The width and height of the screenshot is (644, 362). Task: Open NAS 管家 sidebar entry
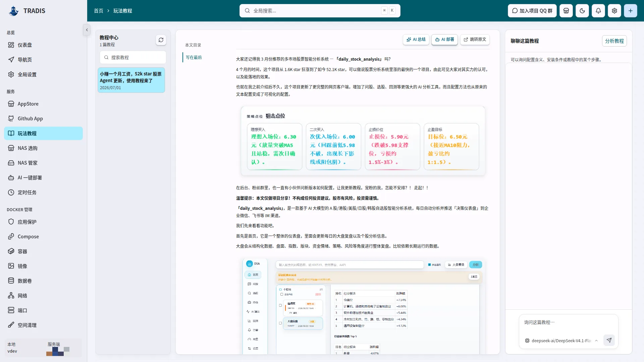[x=43, y=163]
